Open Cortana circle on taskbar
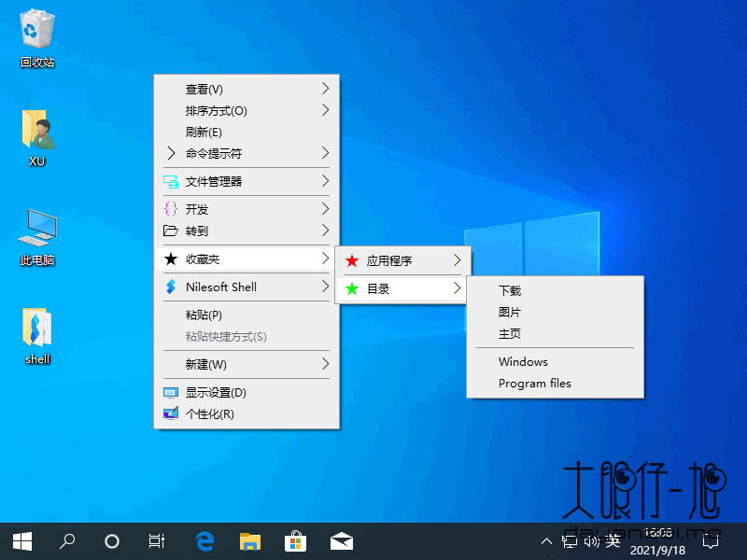Screen dimensions: 747x560 pos(111,541)
